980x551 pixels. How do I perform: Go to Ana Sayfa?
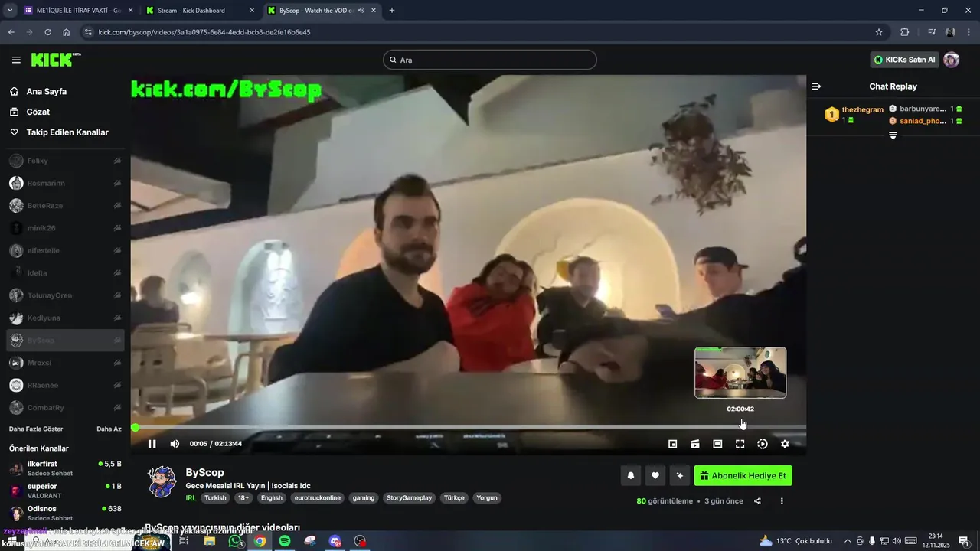47,91
